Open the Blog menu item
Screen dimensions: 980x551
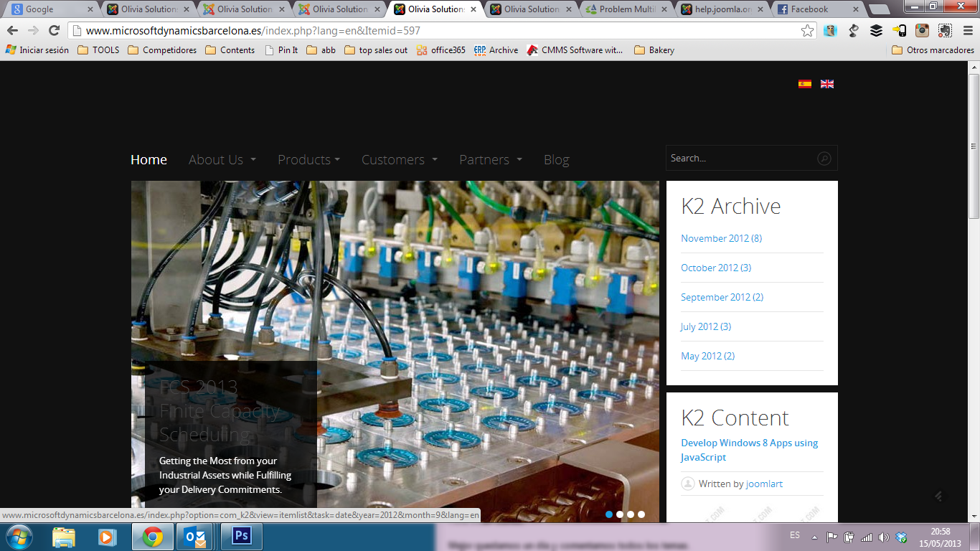[x=557, y=160]
